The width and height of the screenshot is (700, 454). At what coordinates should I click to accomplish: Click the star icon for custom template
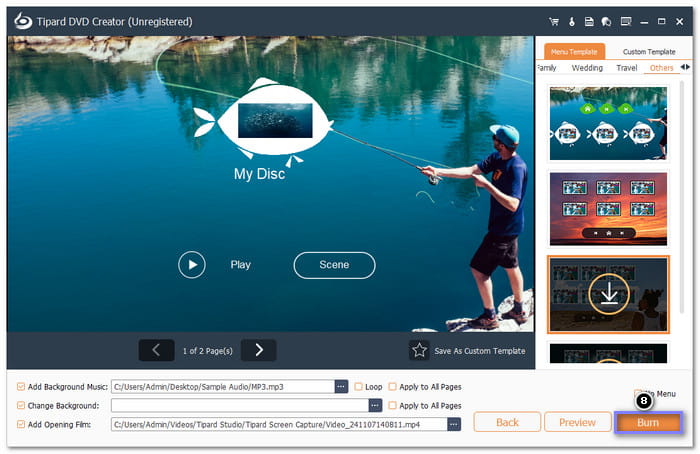point(419,350)
